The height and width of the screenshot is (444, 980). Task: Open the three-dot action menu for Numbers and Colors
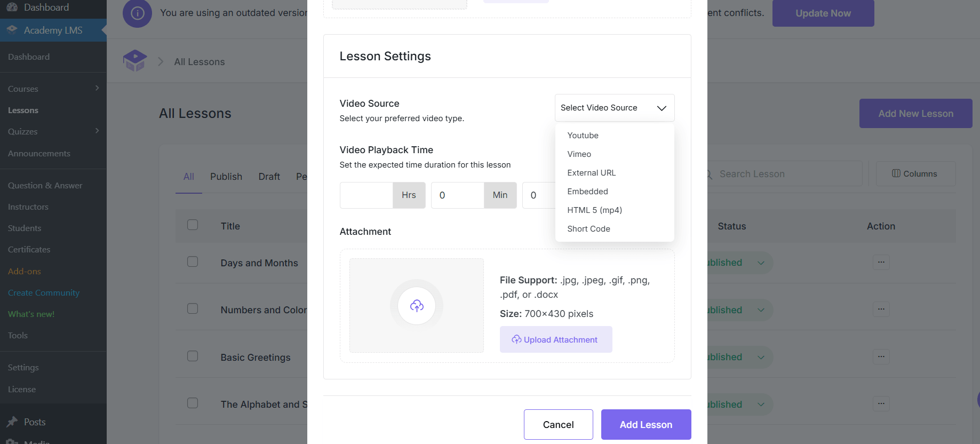[x=881, y=309]
